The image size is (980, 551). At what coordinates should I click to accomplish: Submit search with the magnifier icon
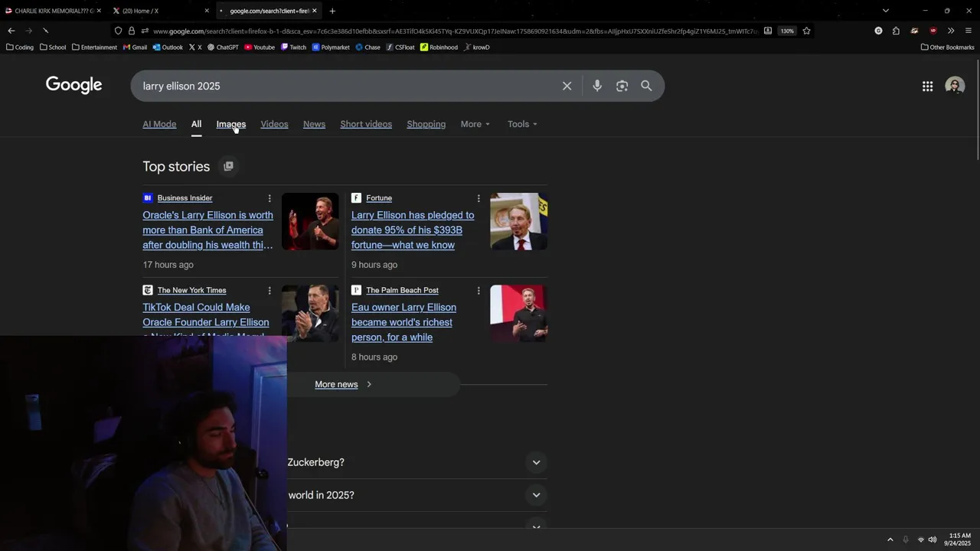coord(646,86)
